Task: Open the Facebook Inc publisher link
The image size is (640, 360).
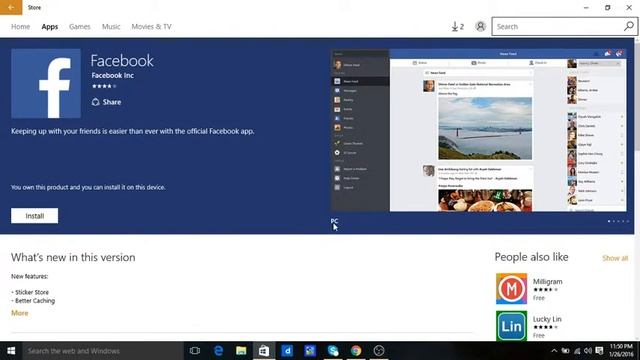Action: (x=113, y=76)
